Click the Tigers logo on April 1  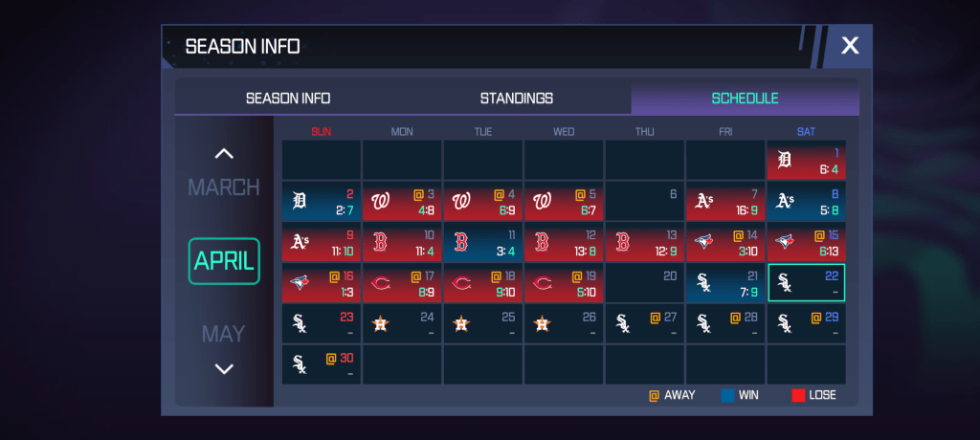pyautogui.click(x=785, y=160)
